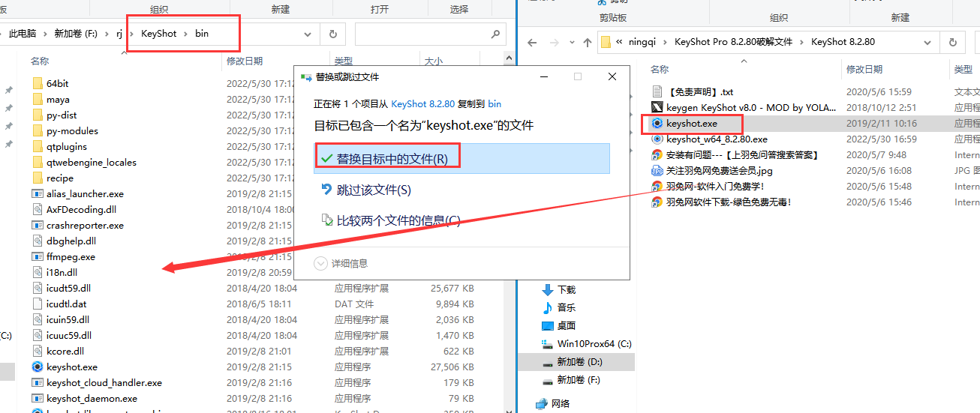Click the 关注羽兔网免费送会员.jpg image icon
The image size is (980, 413).
tap(657, 170)
